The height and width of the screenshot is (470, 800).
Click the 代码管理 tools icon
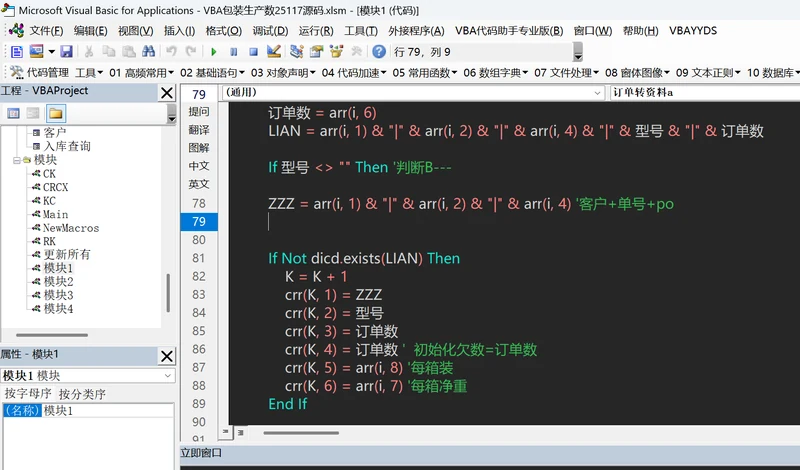click(x=17, y=72)
